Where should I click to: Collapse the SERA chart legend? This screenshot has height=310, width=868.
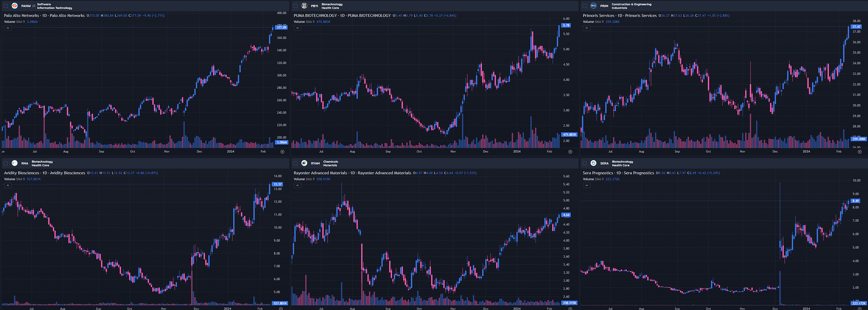[587, 185]
